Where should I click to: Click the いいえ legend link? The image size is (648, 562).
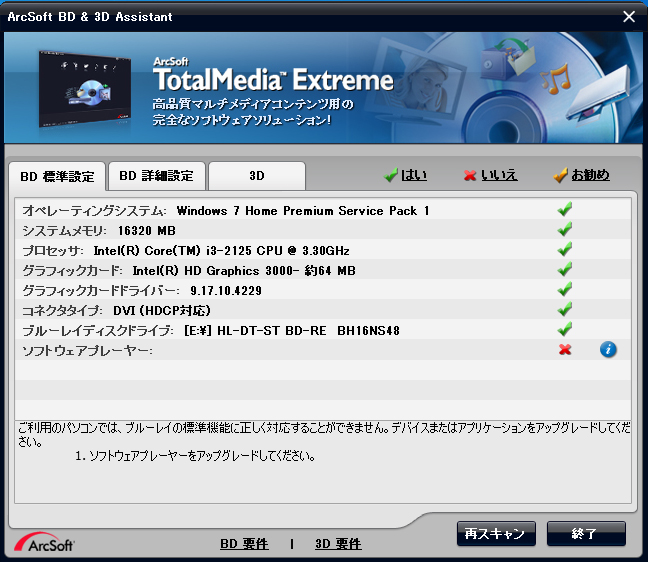tap(499, 175)
